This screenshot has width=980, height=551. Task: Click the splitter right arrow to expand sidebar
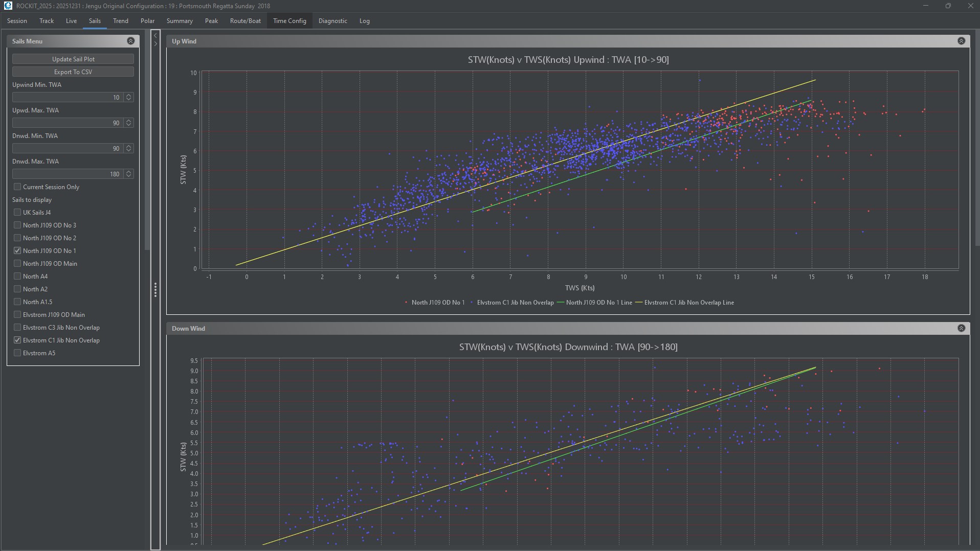155,44
